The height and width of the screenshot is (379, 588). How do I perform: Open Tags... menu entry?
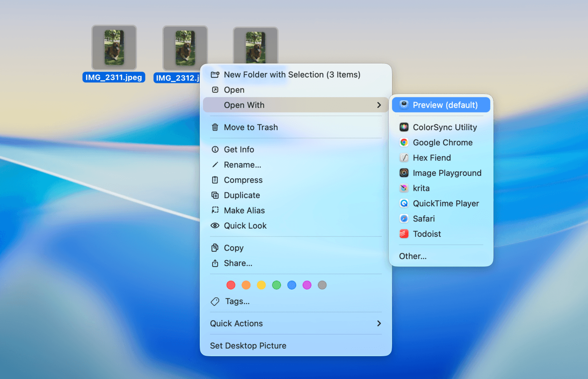(x=296, y=302)
